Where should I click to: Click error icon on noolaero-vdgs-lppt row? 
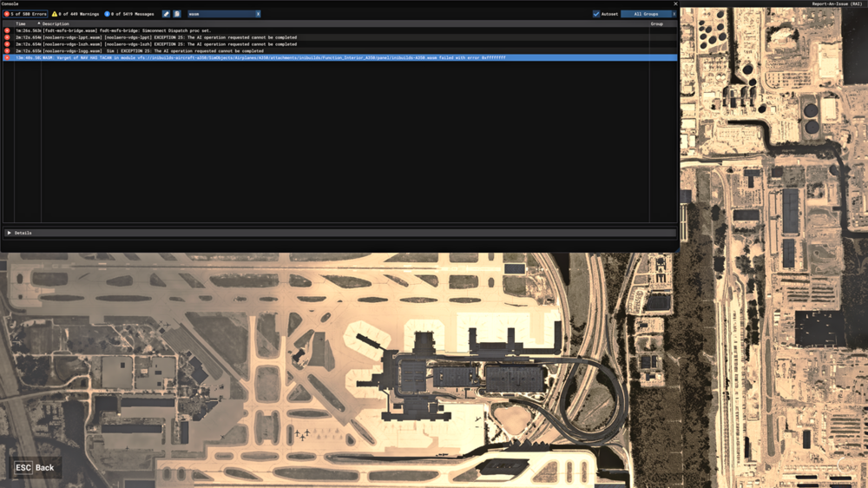click(x=7, y=37)
